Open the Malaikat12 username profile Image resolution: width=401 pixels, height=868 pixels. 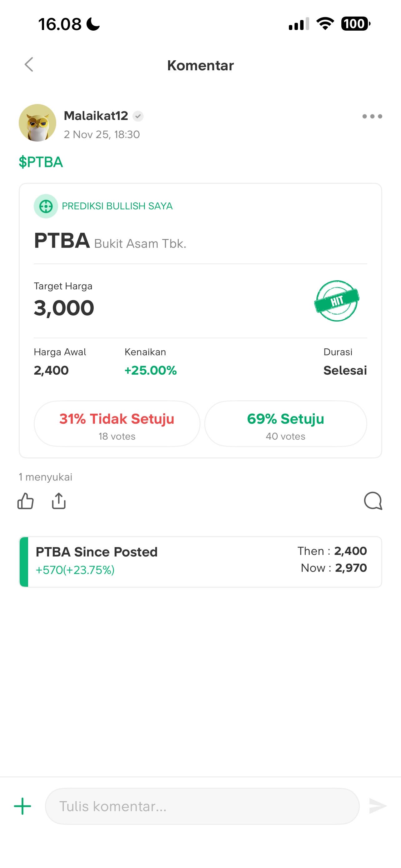(x=96, y=116)
